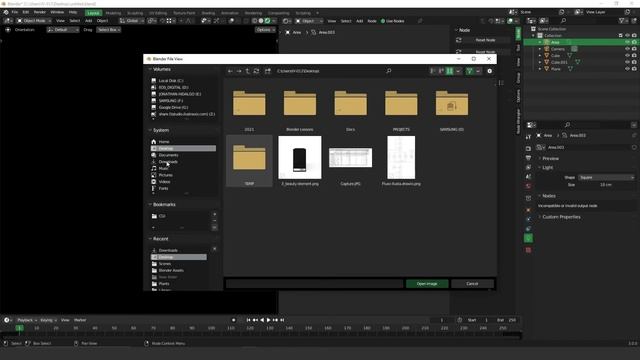
Task: Remove the bookmark with the minus button
Action: [215, 221]
